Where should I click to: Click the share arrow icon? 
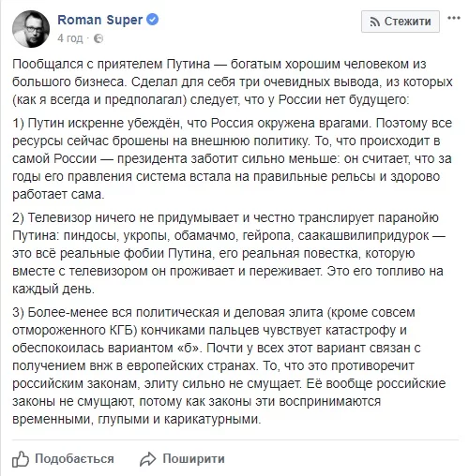[x=147, y=459]
